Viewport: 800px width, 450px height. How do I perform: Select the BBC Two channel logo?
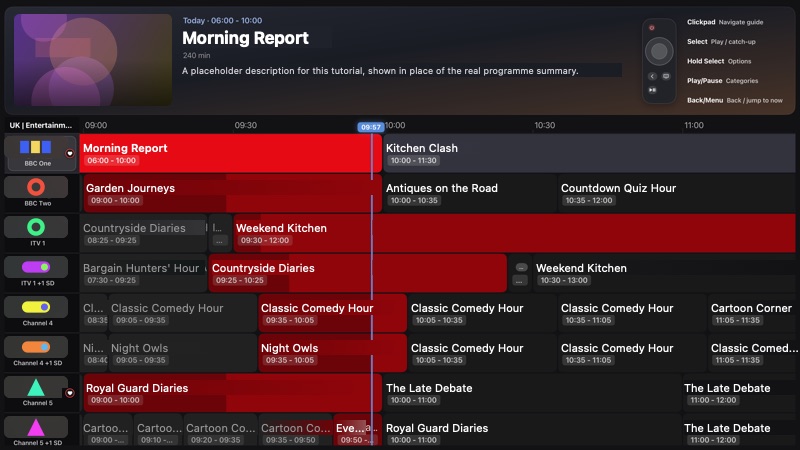(x=36, y=187)
